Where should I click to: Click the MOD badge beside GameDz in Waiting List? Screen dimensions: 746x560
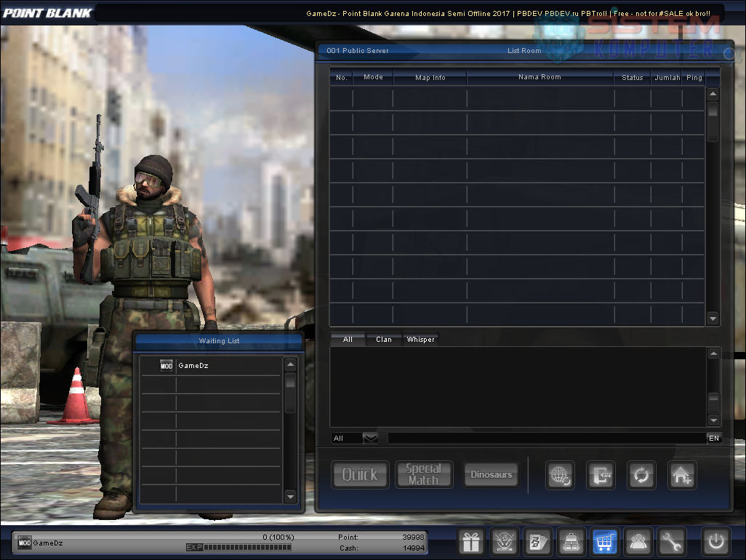(167, 365)
